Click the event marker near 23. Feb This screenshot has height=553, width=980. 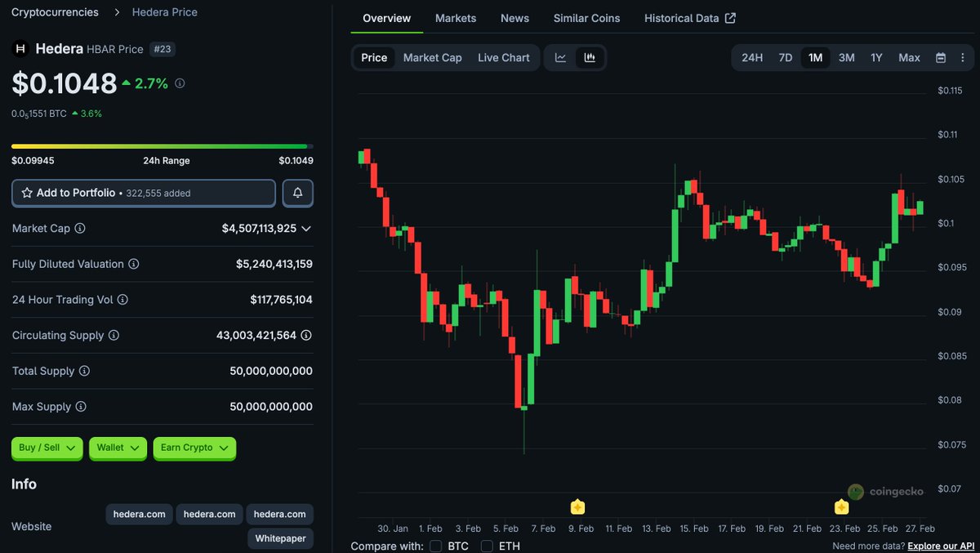coord(841,507)
